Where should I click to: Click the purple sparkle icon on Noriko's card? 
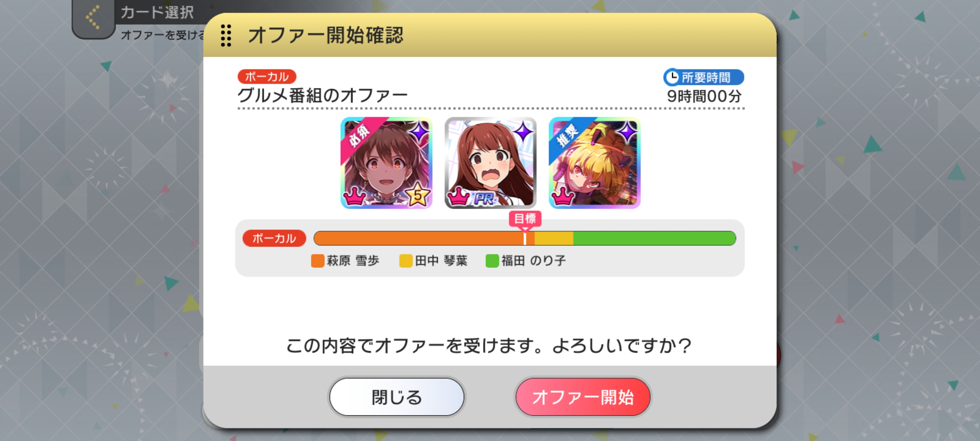(x=627, y=132)
